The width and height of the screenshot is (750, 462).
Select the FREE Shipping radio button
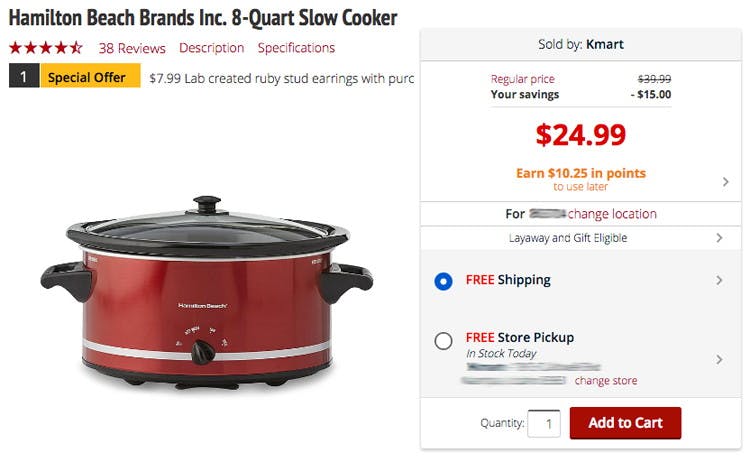pyautogui.click(x=443, y=281)
